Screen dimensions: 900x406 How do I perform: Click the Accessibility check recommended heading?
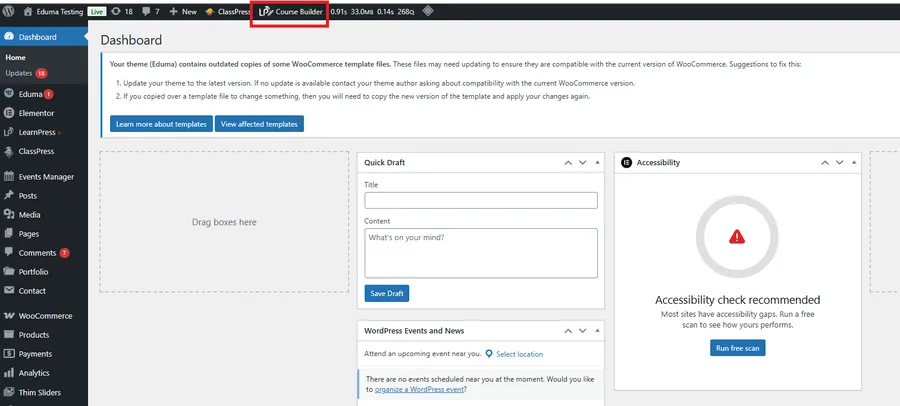point(737,300)
